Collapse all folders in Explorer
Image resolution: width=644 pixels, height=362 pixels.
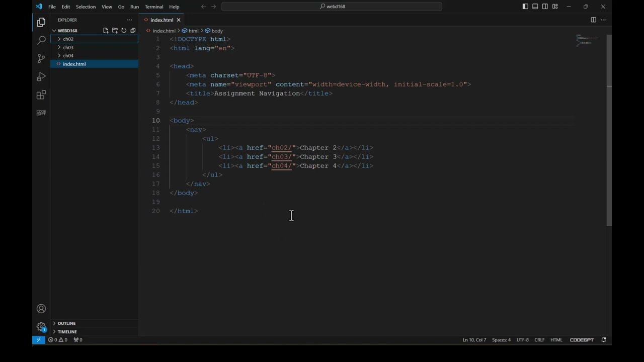tap(133, 31)
